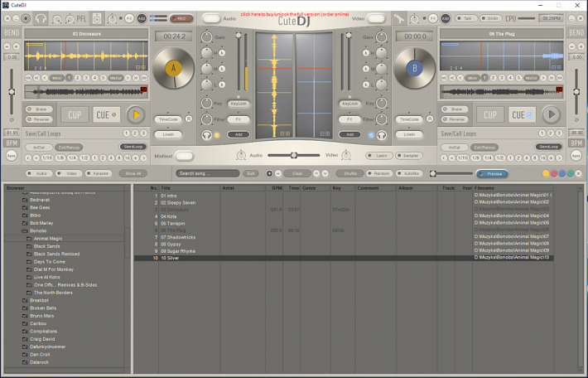Click the CUE button on deck B
Image resolution: width=588 pixels, height=378 pixels.
coord(522,114)
